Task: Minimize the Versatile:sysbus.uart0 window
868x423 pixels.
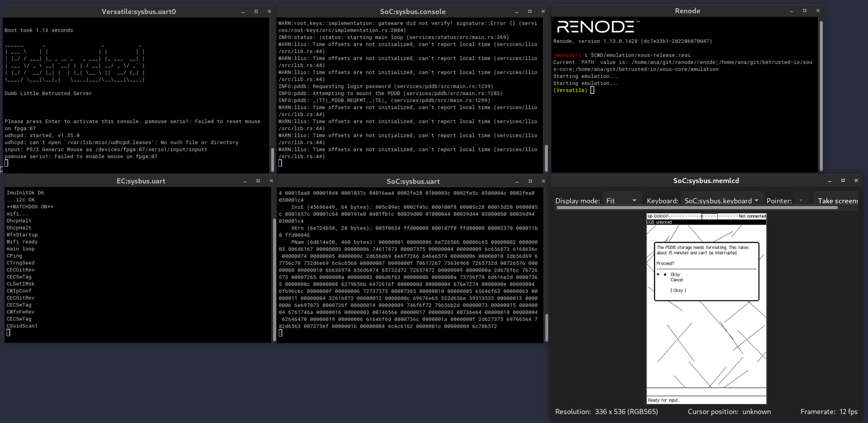Action: tap(243, 11)
